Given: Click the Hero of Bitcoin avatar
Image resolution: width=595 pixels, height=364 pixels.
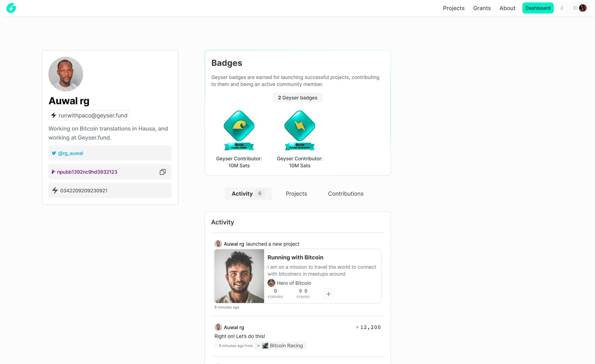Looking at the screenshot, I should 271,283.
